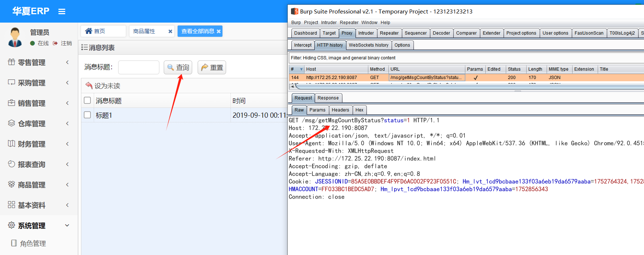The width and height of the screenshot is (644, 255).
Task: Click the 仓库管理 layers icon
Action: [12, 123]
